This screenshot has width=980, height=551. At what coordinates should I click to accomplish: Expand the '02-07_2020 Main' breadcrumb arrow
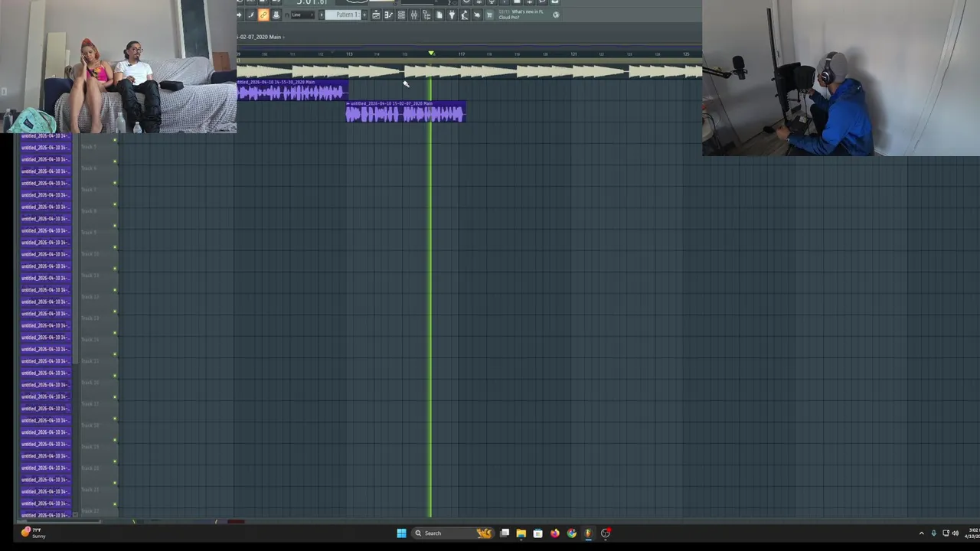(284, 37)
